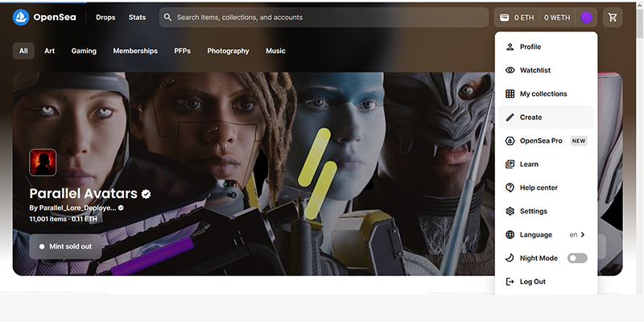Click the Help center question icon
Viewport: 644px width, 322px height.
510,188
